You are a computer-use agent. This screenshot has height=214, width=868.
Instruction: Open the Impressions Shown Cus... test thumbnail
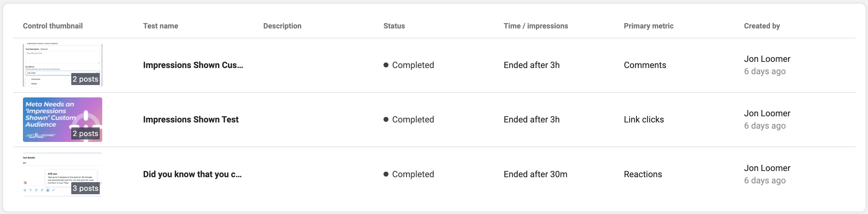point(62,65)
